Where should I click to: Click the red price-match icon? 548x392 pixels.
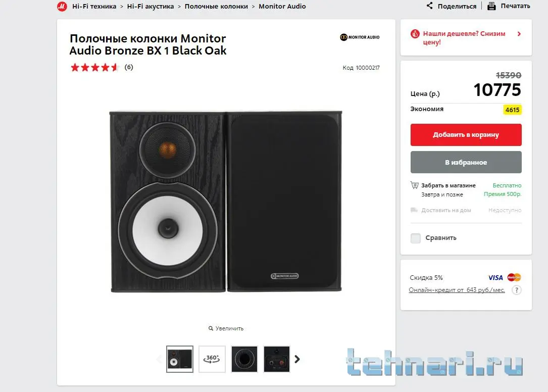415,34
